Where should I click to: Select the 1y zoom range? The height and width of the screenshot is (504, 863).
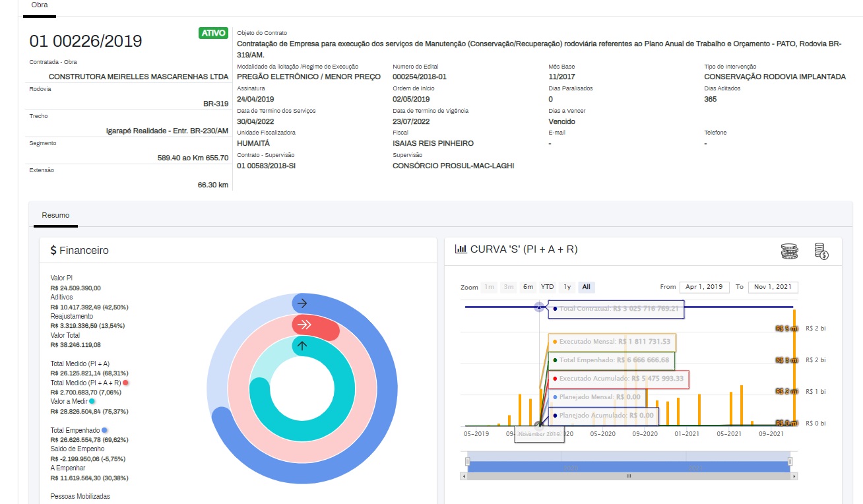coord(567,287)
